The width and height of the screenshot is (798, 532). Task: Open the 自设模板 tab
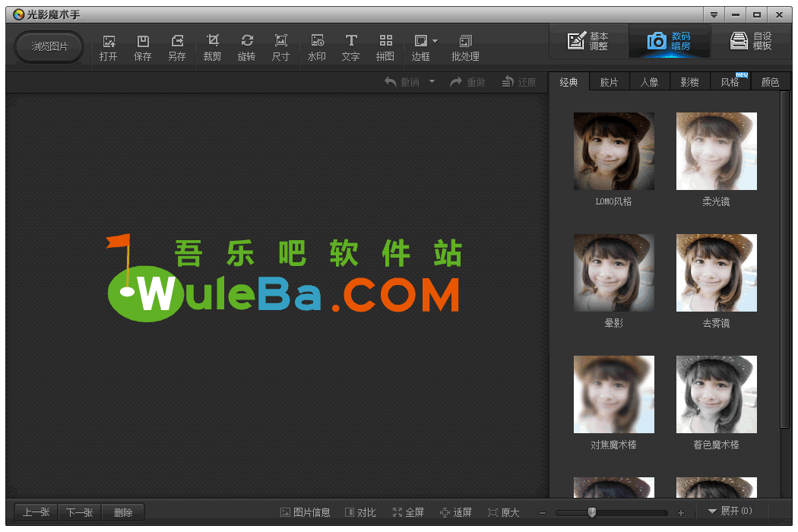751,41
